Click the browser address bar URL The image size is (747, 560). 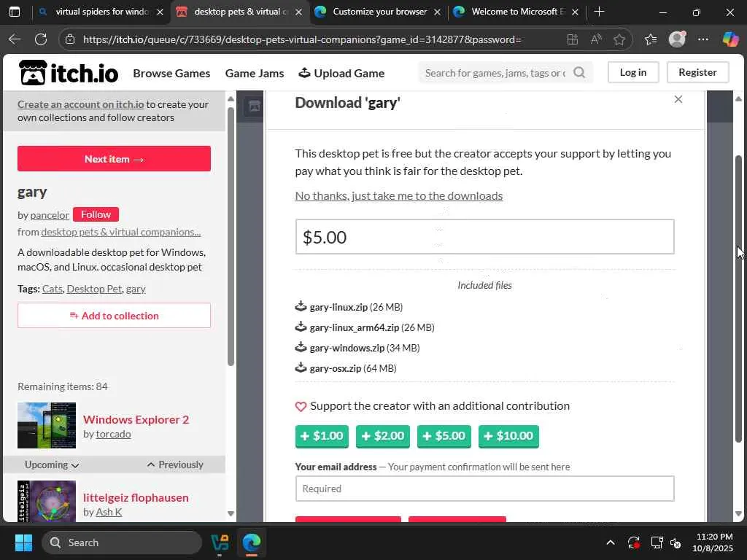tap(302, 39)
